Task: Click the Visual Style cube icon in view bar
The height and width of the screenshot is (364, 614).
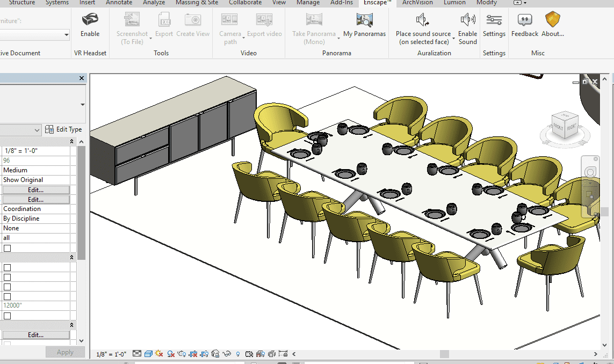Action: pyautogui.click(x=148, y=354)
